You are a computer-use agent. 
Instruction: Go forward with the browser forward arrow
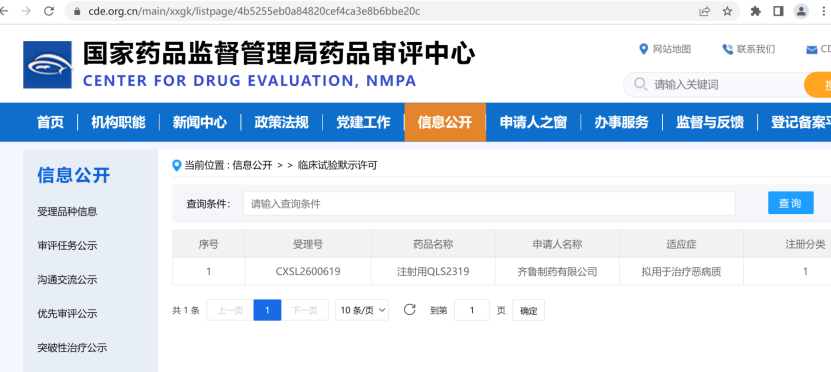pyautogui.click(x=26, y=11)
